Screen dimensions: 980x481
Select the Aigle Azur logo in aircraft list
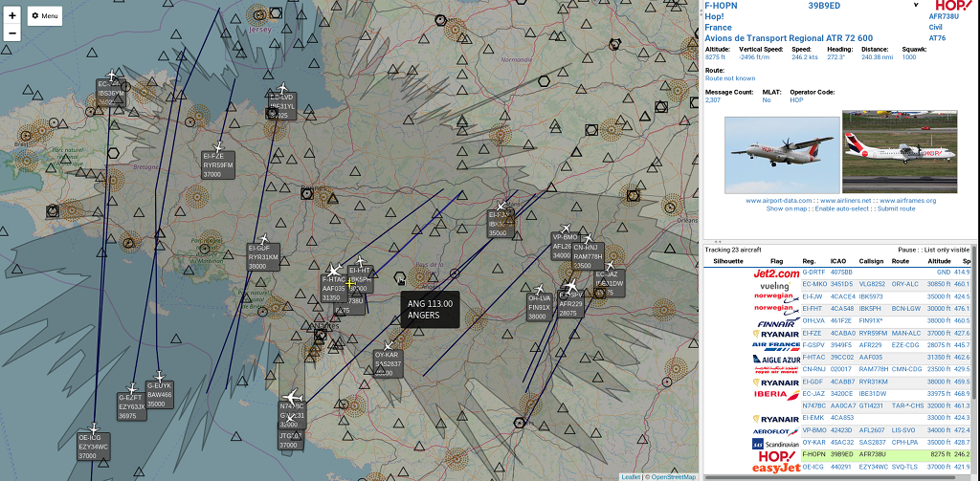776,360
